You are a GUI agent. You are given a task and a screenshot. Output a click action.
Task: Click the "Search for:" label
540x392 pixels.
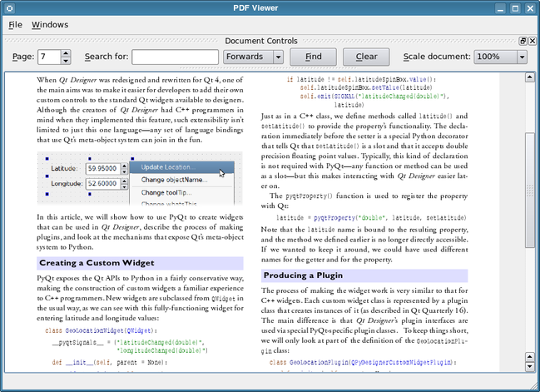tap(107, 57)
